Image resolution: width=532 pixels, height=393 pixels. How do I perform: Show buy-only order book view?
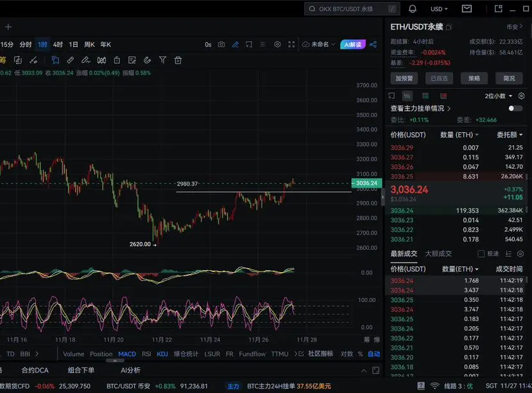[425, 96]
